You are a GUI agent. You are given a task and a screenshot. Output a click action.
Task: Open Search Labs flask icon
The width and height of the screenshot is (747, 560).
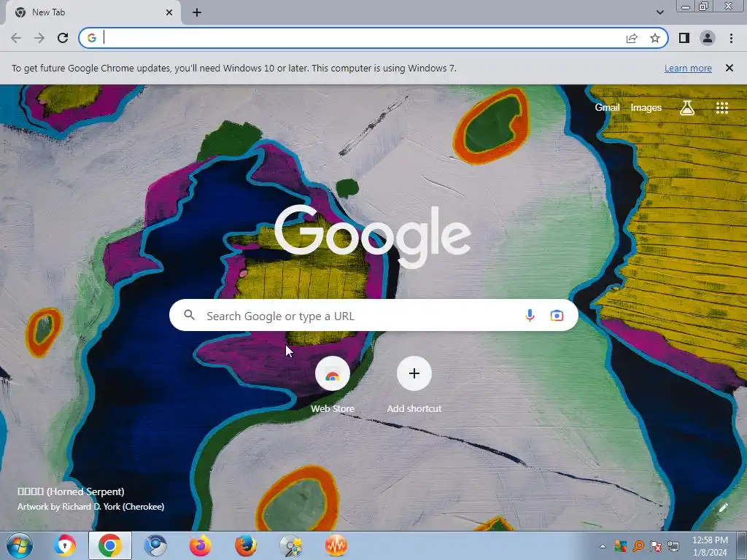pos(687,108)
